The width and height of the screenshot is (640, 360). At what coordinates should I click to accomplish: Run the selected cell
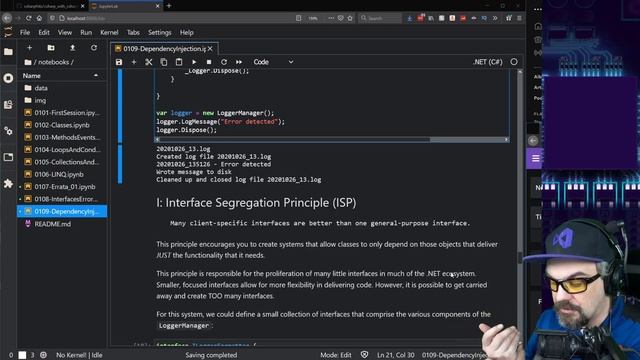pos(194,62)
